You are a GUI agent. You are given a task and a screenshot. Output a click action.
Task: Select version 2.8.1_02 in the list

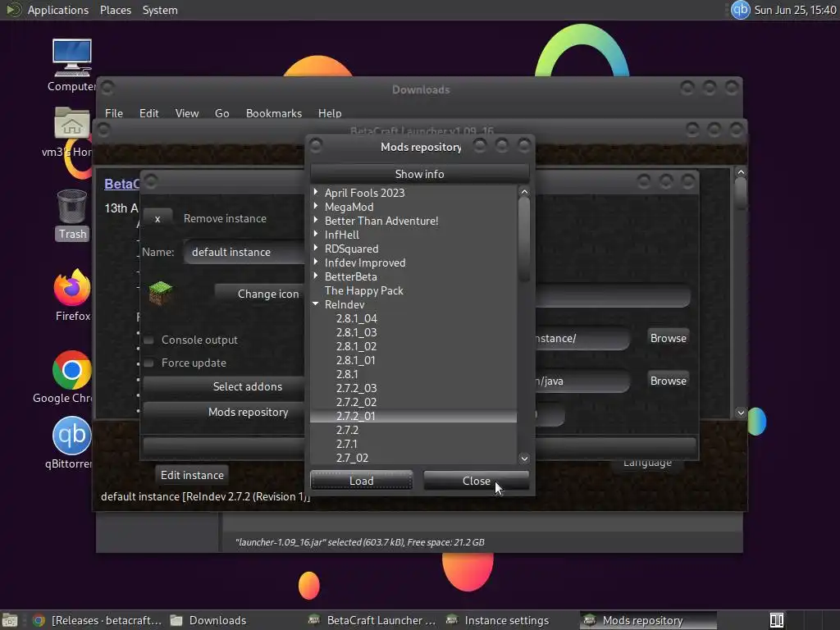pyautogui.click(x=357, y=346)
